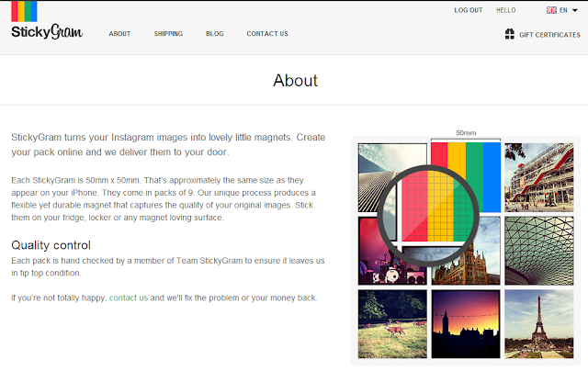Click the deer in field thumbnail
Screen dimensions: 588x371
[392, 324]
